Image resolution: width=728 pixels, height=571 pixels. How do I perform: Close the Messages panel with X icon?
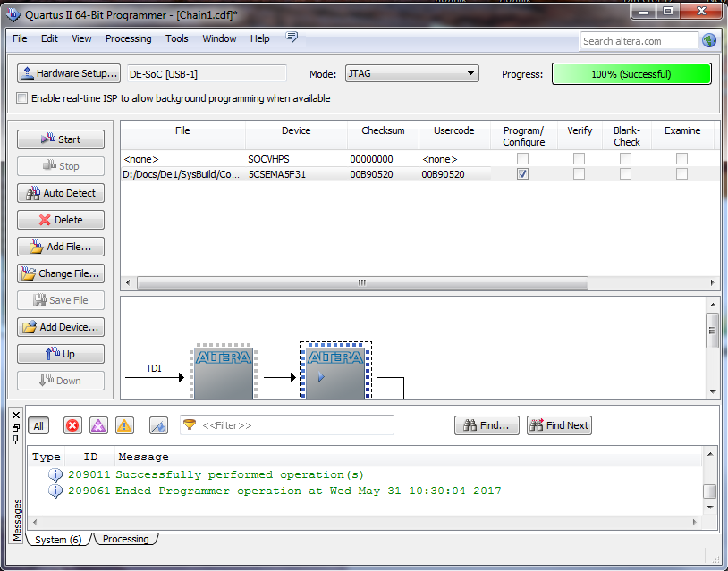16,415
